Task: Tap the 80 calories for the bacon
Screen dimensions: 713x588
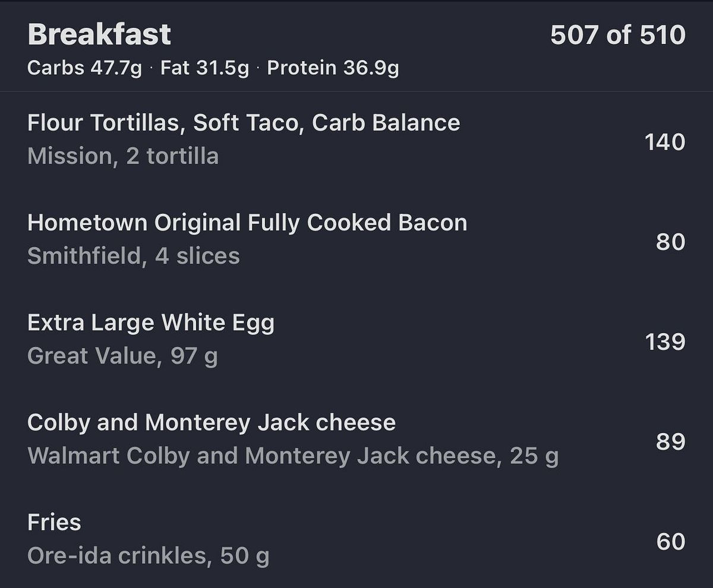Action: [670, 242]
